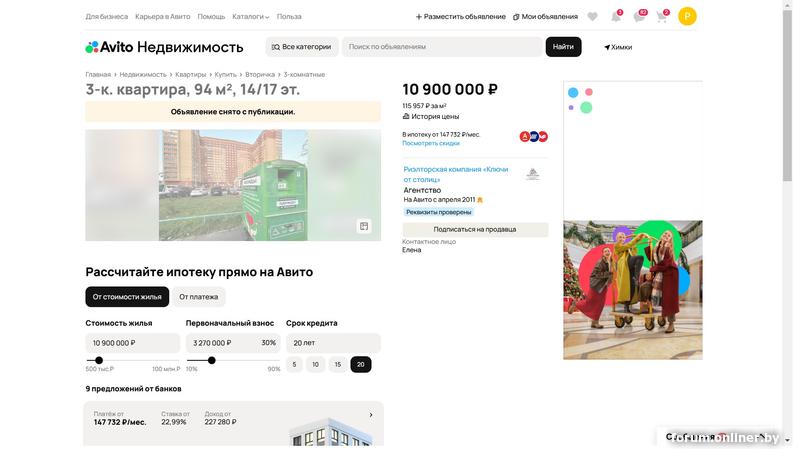Open Для бизнеса menu item
Viewport: 800px width, 459px height.
[x=107, y=16]
